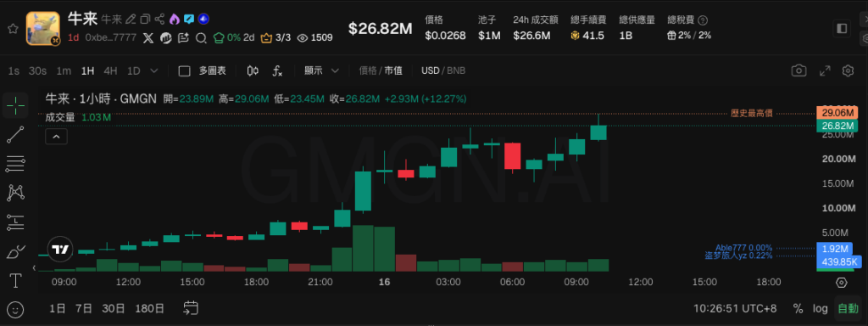
Task: Open go-to-date calendar icon
Action: tap(192, 307)
